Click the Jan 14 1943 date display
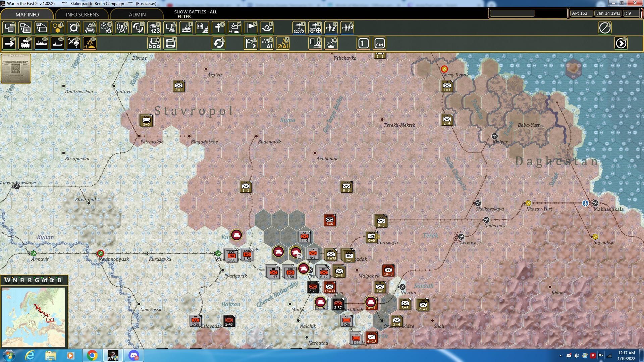644x362 pixels. coord(608,13)
